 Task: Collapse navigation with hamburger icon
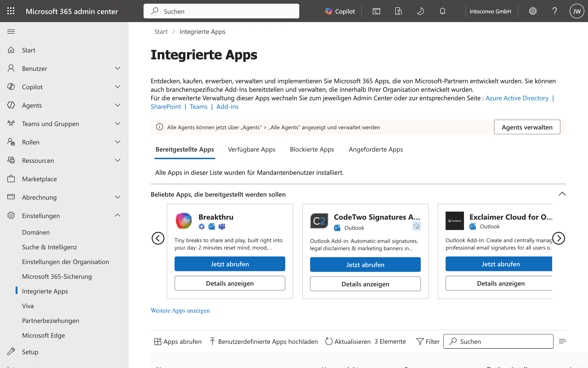[x=11, y=32]
